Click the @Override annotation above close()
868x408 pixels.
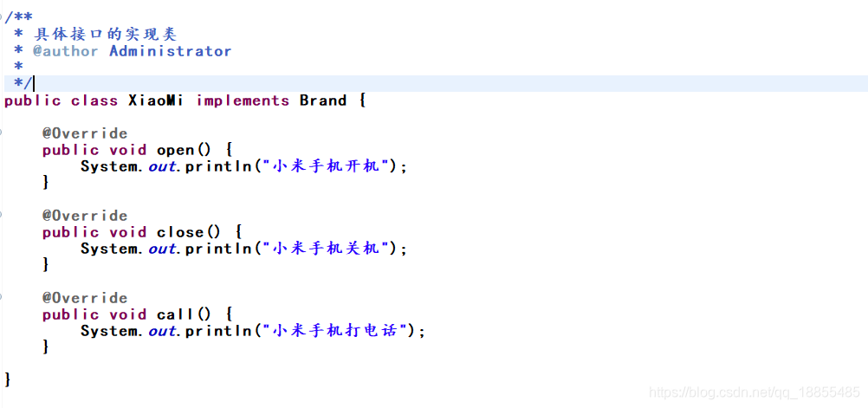85,216
